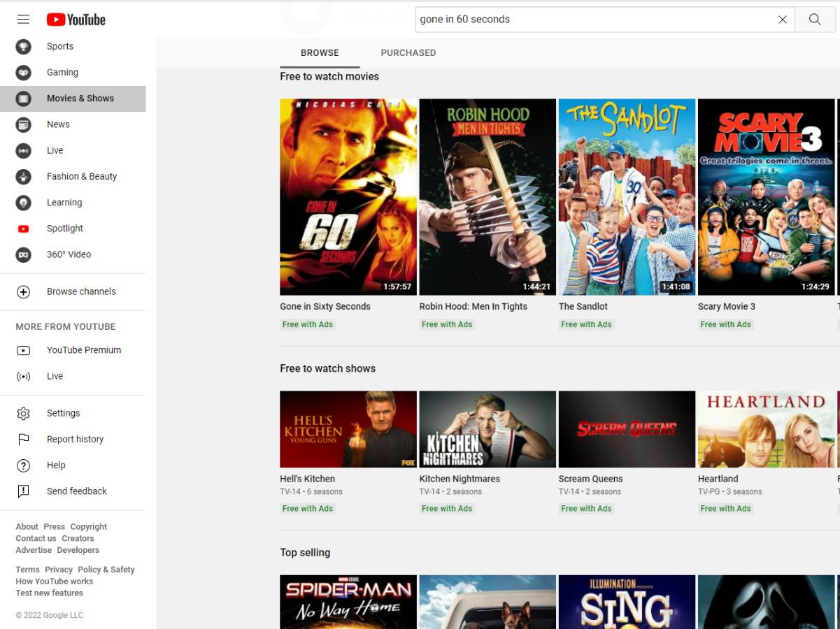The image size is (840, 629).
Task: Switch to the Purchased tab
Action: pos(408,53)
